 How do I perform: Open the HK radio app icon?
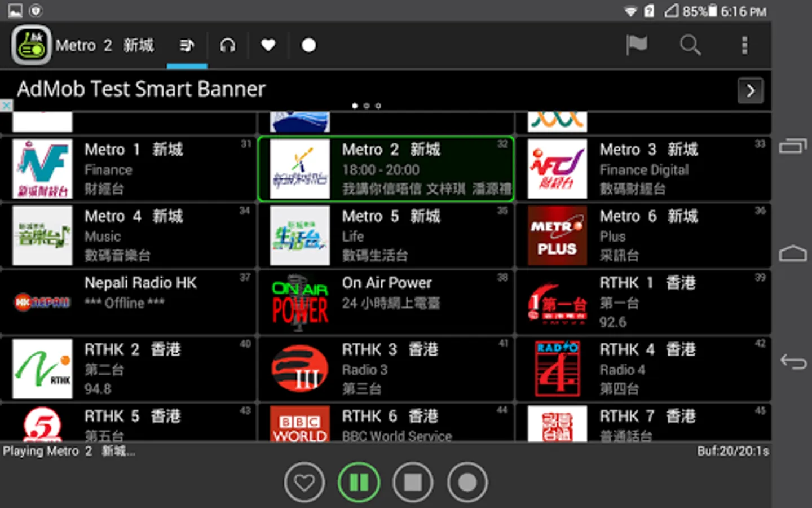[32, 45]
